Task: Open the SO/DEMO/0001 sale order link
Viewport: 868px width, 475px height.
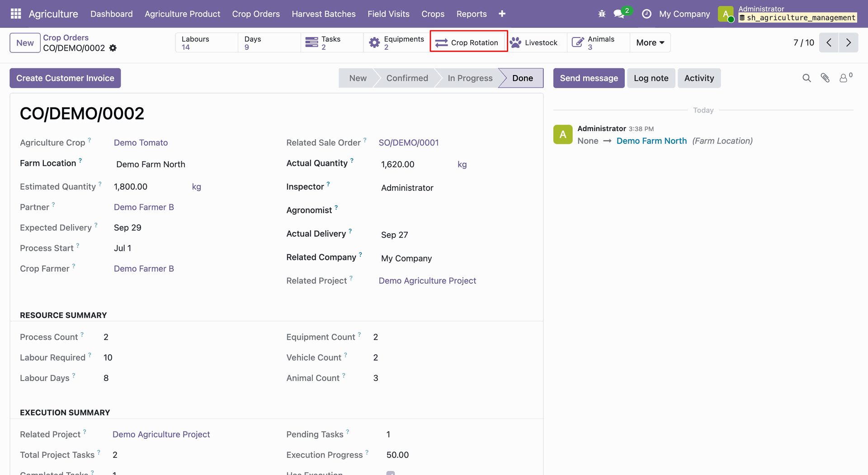Action: click(x=409, y=143)
